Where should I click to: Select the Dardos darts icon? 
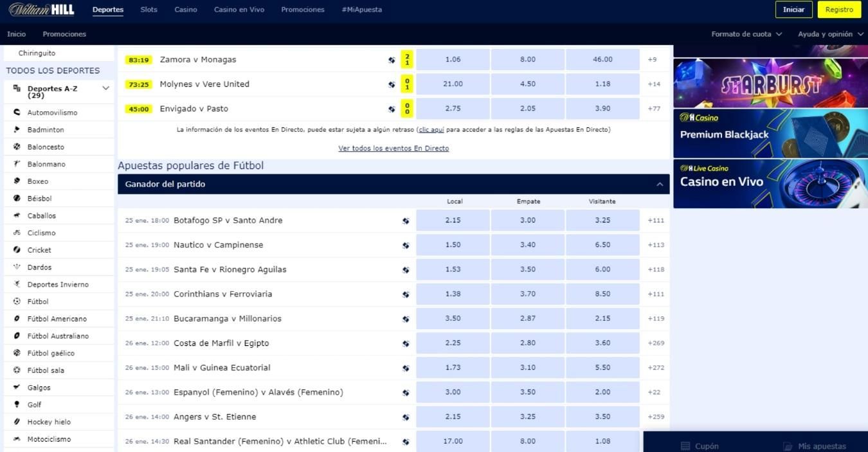point(16,267)
